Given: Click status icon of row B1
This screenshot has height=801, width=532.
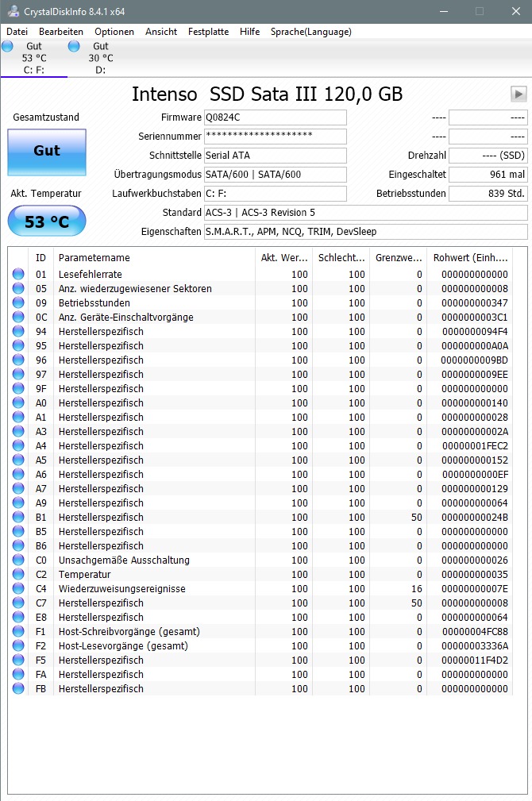Looking at the screenshot, I should pyautogui.click(x=18, y=517).
